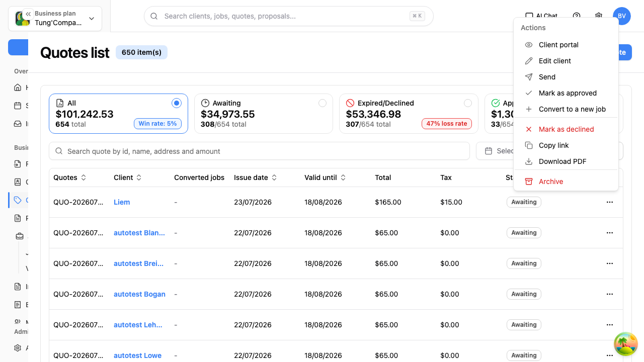Click the Tax column header

pyautogui.click(x=446, y=177)
